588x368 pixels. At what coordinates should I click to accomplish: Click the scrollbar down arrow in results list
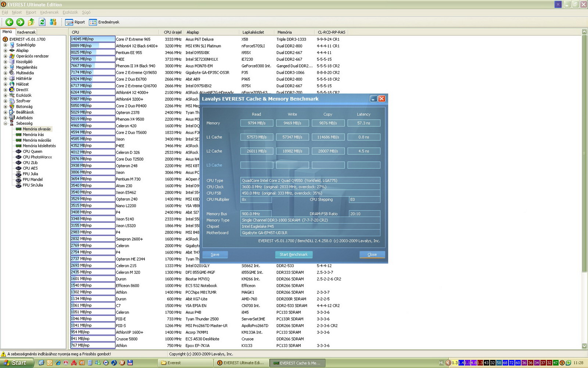[x=584, y=346]
